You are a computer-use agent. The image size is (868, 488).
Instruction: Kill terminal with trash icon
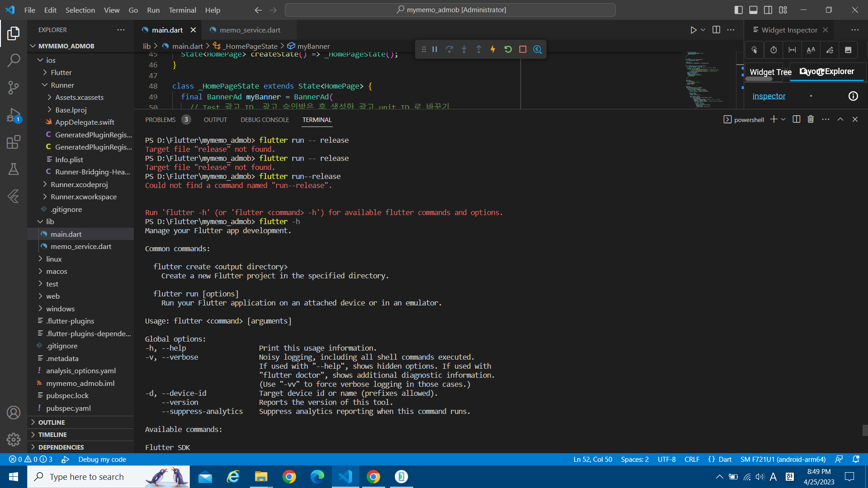(x=811, y=119)
